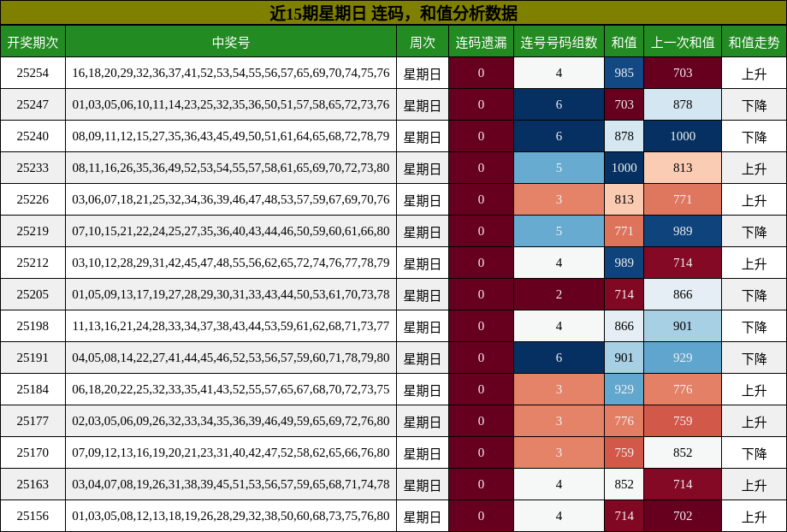Click winning numbers starting 06,18,20,22
Image resolution: width=787 pixels, height=532 pixels.
(x=231, y=389)
